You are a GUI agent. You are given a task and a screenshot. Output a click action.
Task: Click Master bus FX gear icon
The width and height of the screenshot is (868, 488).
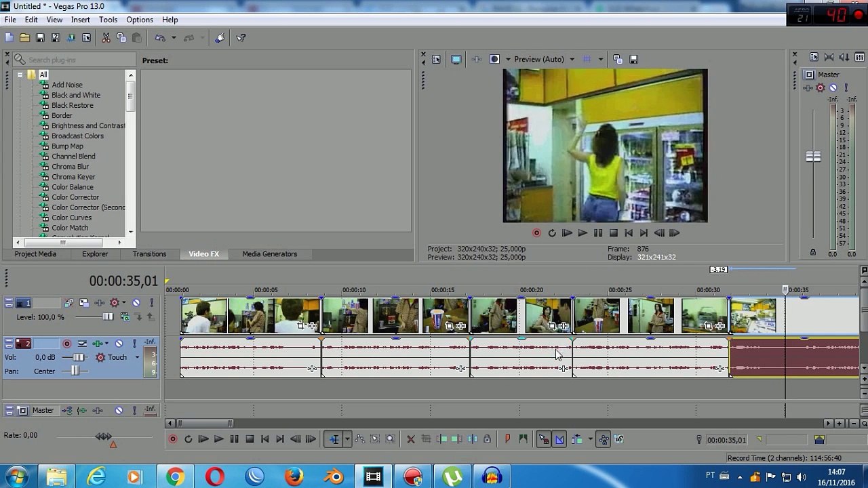point(821,87)
